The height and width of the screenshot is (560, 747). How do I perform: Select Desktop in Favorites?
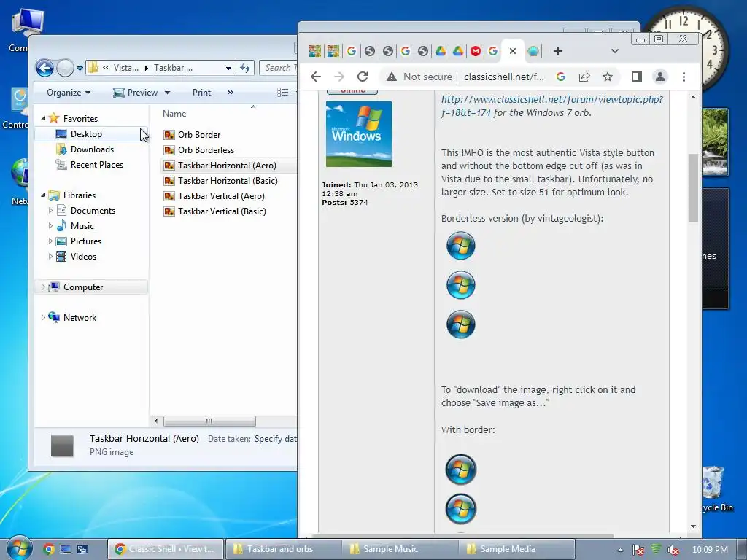point(86,134)
